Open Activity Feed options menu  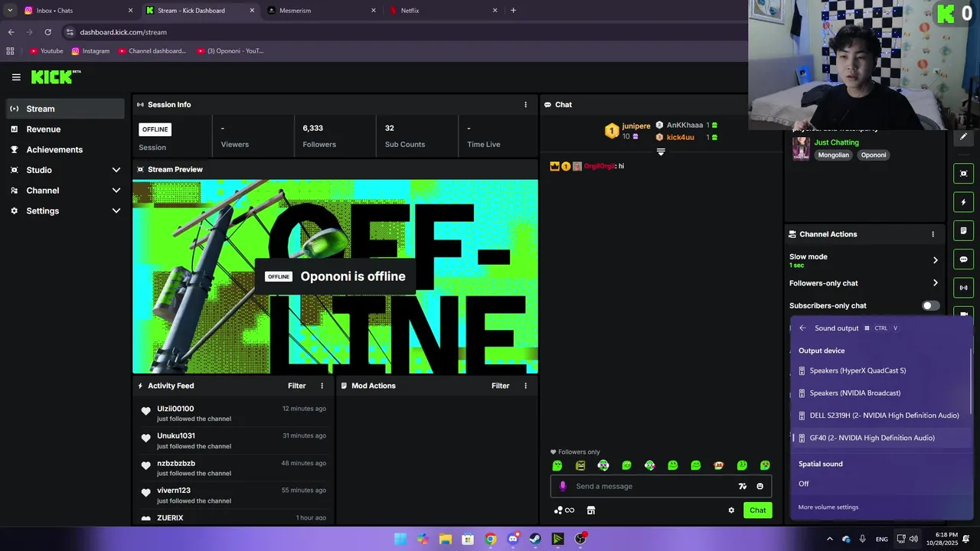[x=322, y=386]
